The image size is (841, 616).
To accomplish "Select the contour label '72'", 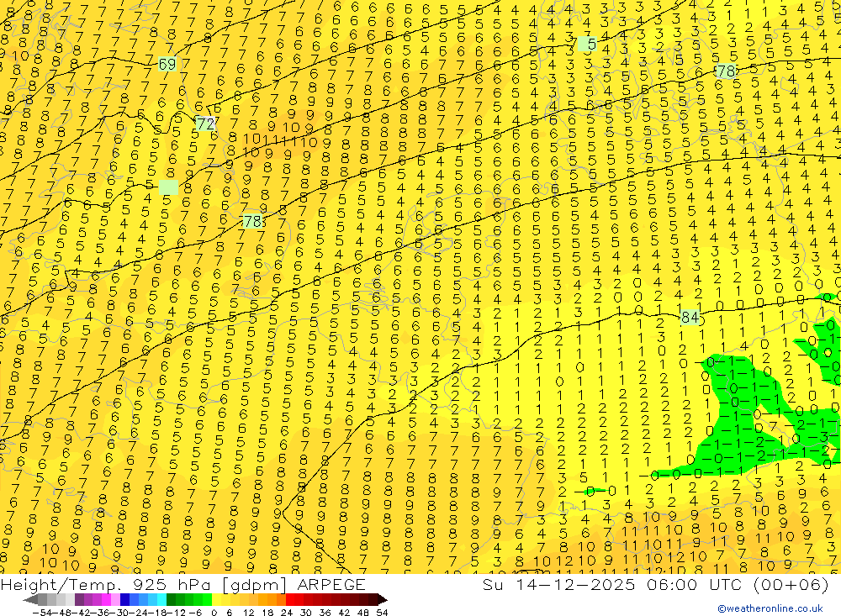I will click(x=205, y=124).
